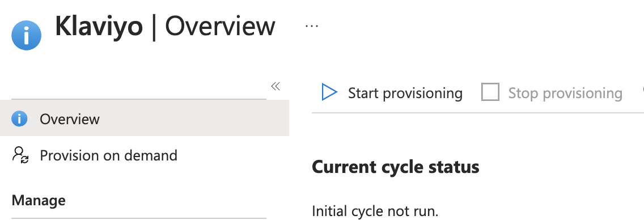
Task: Open Provision on demand from sidebar
Action: tap(108, 155)
